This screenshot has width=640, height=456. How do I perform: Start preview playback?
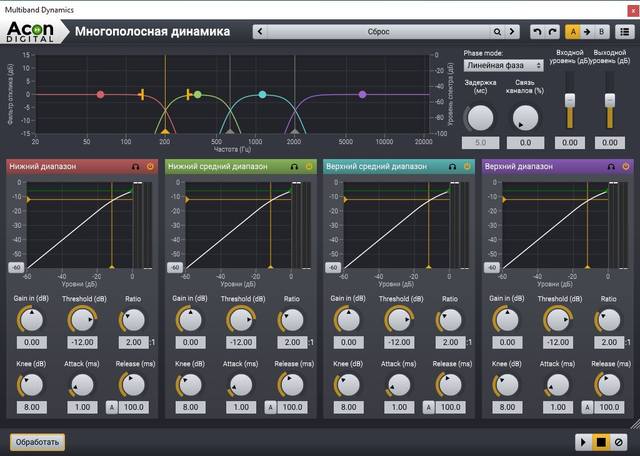pos(583,442)
